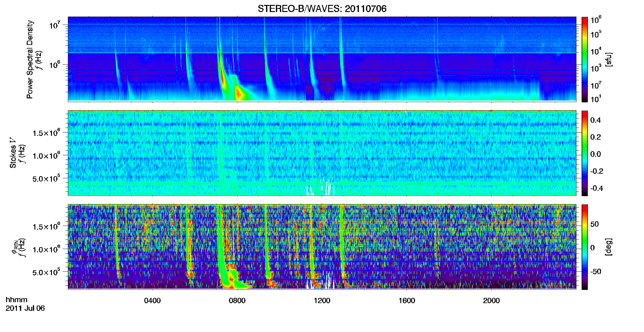Click the title STEREO-B/WAVES: 20110706
Screen dimensions: 644x332
(x=322, y=9)
